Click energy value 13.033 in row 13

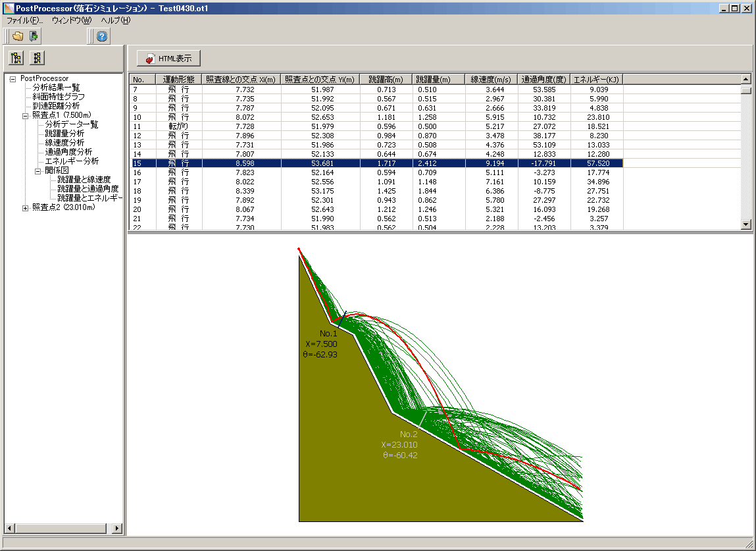pos(598,145)
